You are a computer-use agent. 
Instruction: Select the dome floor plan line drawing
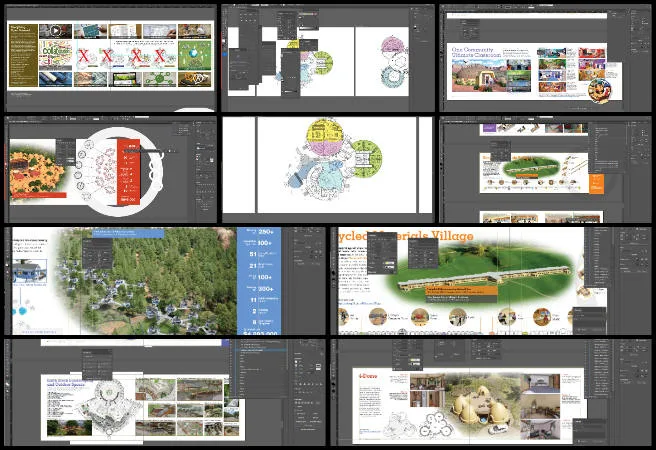436,424
